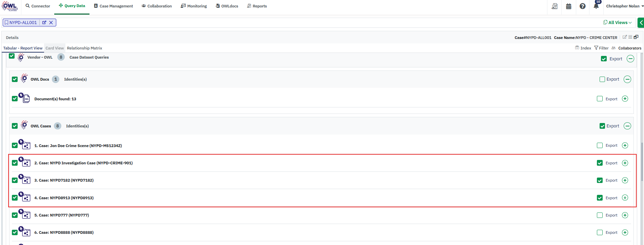Image resolution: width=644 pixels, height=245 pixels.
Task: Click the case icon for NYPD7182 row
Action: [x=25, y=180]
